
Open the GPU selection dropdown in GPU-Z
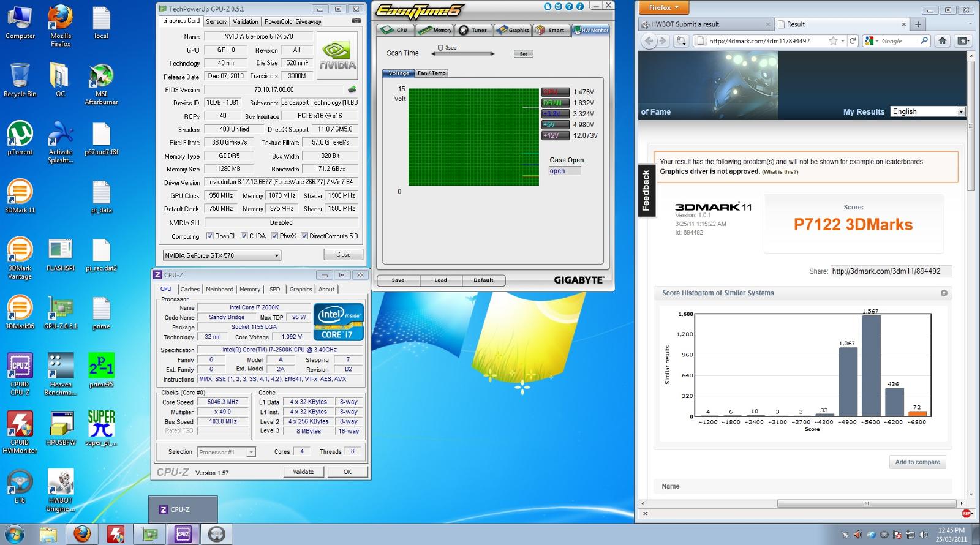(x=222, y=255)
